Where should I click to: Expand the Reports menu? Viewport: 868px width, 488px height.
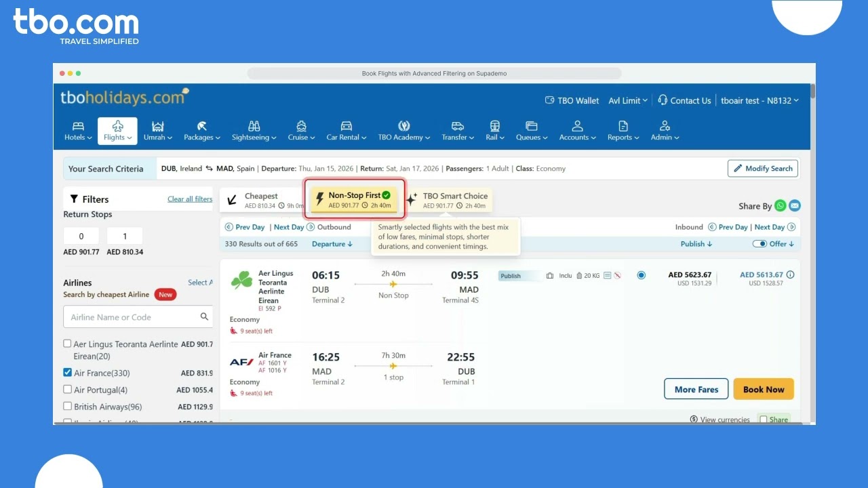click(623, 131)
